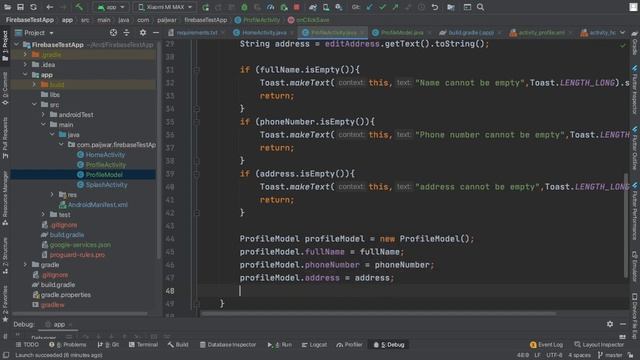Hide the Project panel with minus icon
Screen dimensions: 640x360
coord(156,33)
